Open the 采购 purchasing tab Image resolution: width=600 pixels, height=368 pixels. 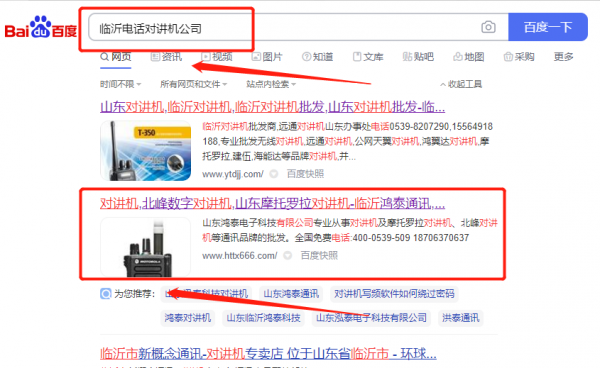[x=519, y=57]
